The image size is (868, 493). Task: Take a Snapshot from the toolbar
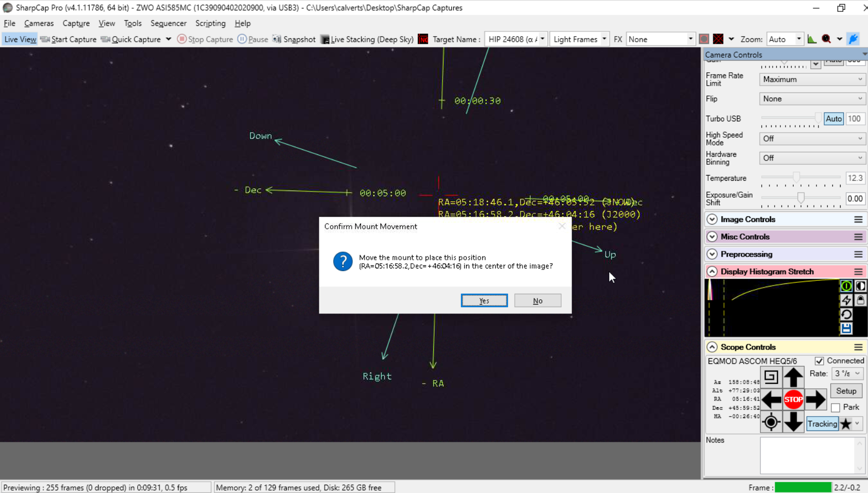[293, 39]
